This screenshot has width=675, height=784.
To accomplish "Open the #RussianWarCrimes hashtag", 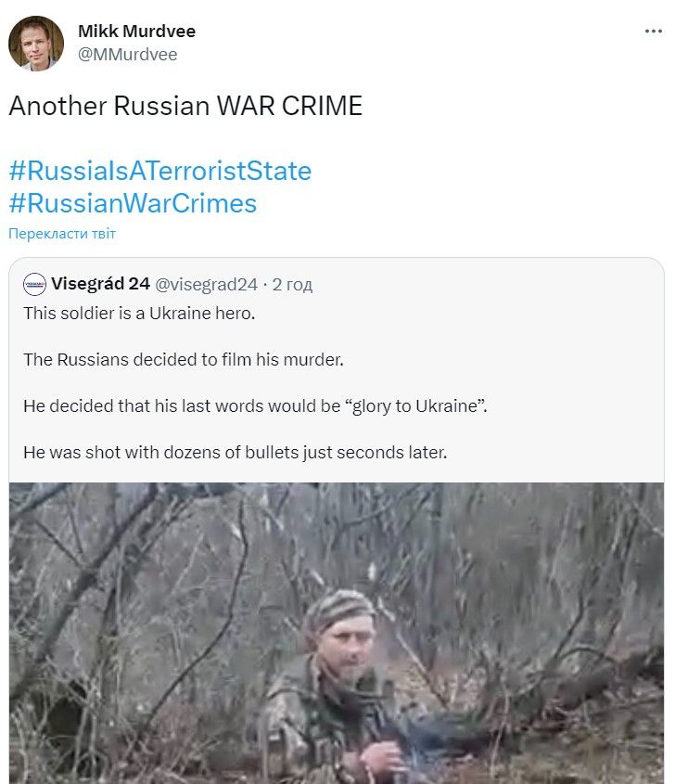I will coord(133,202).
